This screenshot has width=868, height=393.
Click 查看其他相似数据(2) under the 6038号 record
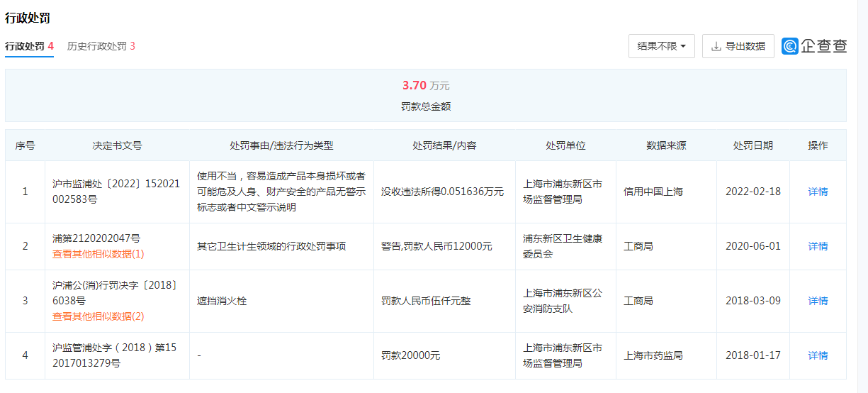[98, 316]
